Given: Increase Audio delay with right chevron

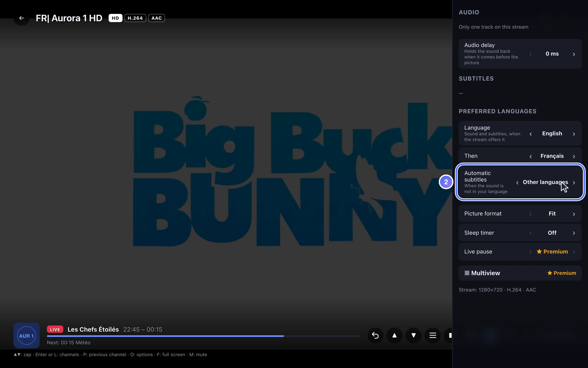Looking at the screenshot, I should click(574, 54).
